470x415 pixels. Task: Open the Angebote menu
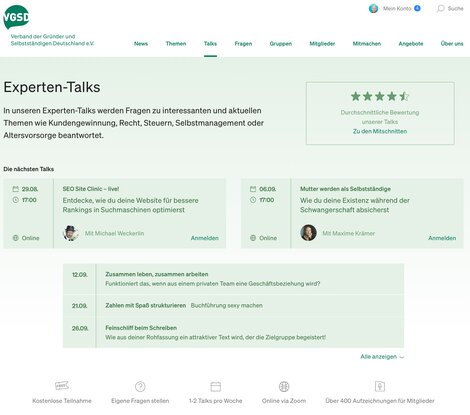411,44
